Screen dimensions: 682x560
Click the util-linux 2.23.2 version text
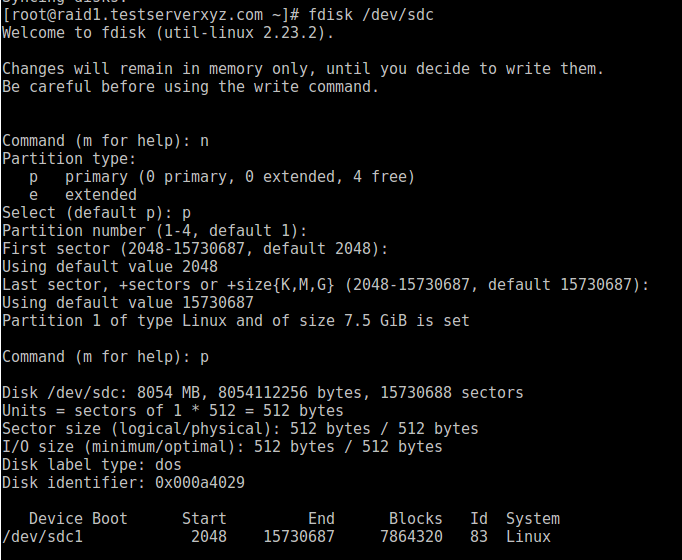coord(243,33)
